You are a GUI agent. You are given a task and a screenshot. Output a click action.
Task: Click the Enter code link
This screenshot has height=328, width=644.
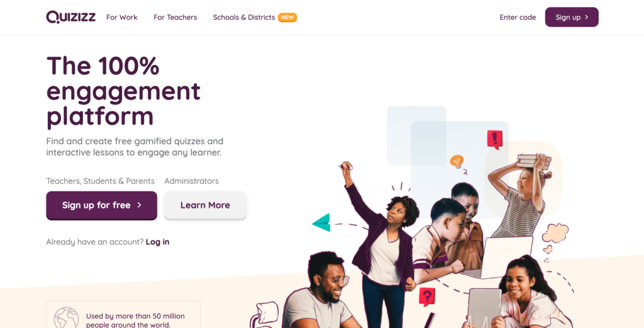point(518,17)
